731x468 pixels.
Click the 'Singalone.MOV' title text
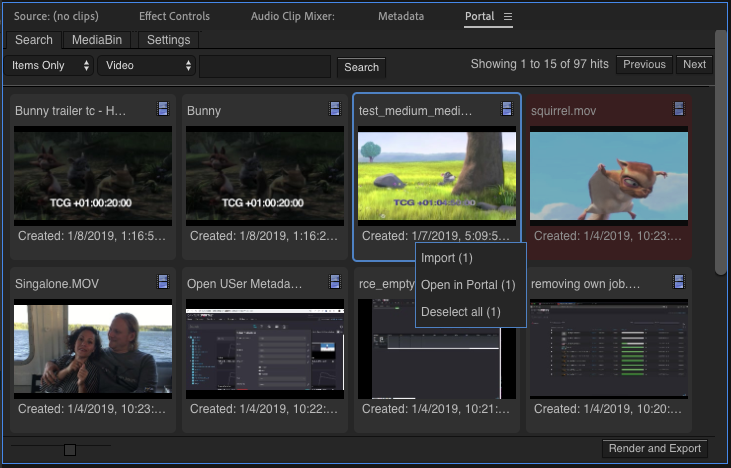tap(57, 284)
